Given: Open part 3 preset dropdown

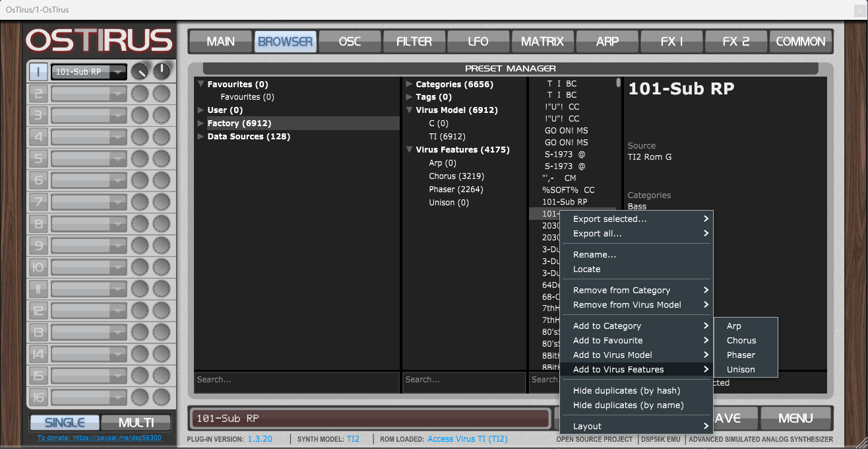Looking at the screenshot, I should pyautogui.click(x=89, y=116).
